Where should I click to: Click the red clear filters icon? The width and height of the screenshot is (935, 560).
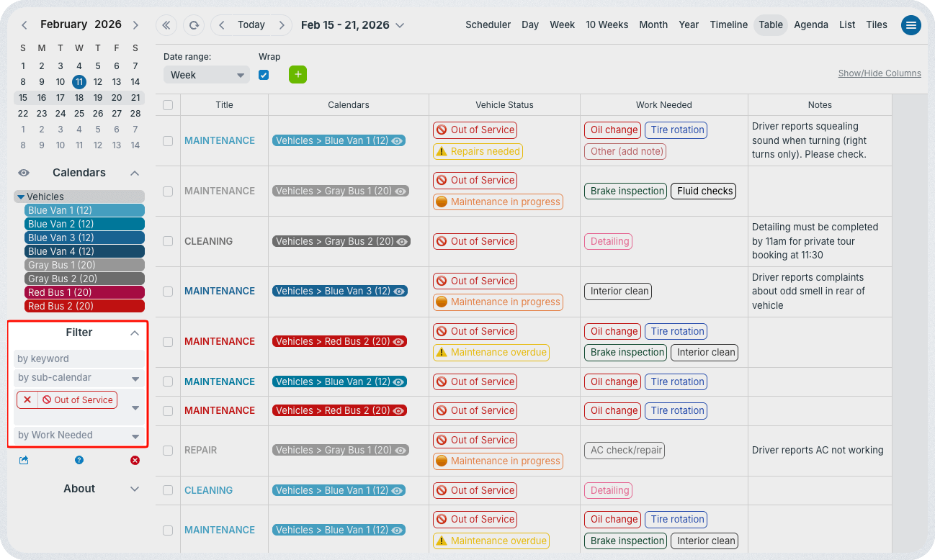coord(135,460)
